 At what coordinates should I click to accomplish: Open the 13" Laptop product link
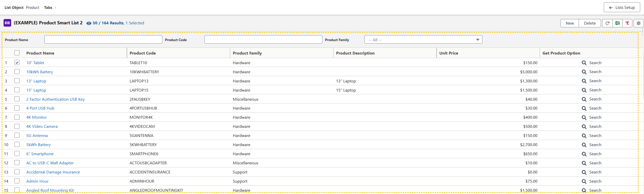coord(36,81)
